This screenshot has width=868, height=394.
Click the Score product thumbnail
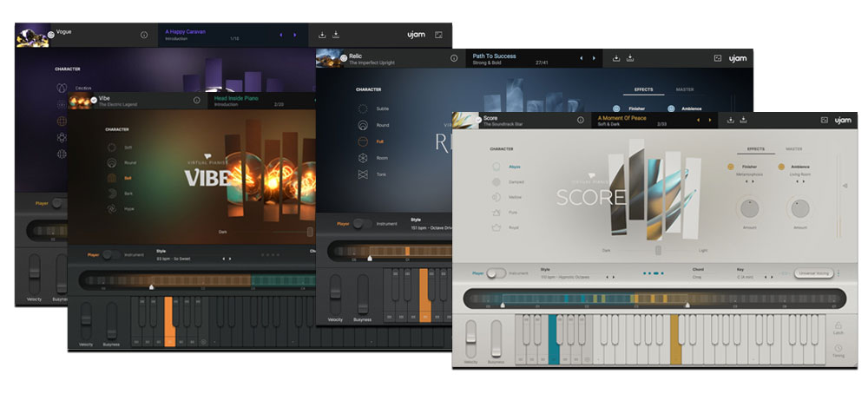(x=464, y=120)
